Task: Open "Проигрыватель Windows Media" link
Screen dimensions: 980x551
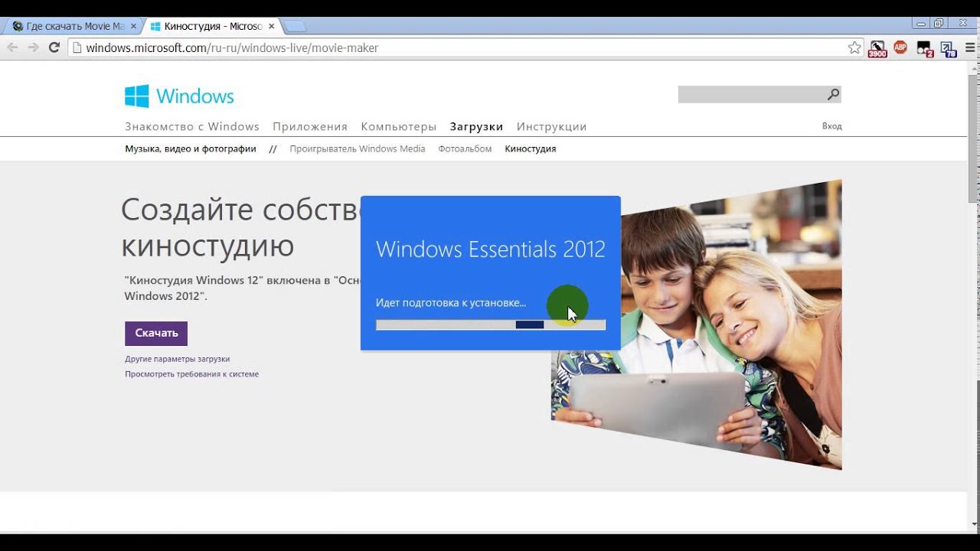Action: 358,148
